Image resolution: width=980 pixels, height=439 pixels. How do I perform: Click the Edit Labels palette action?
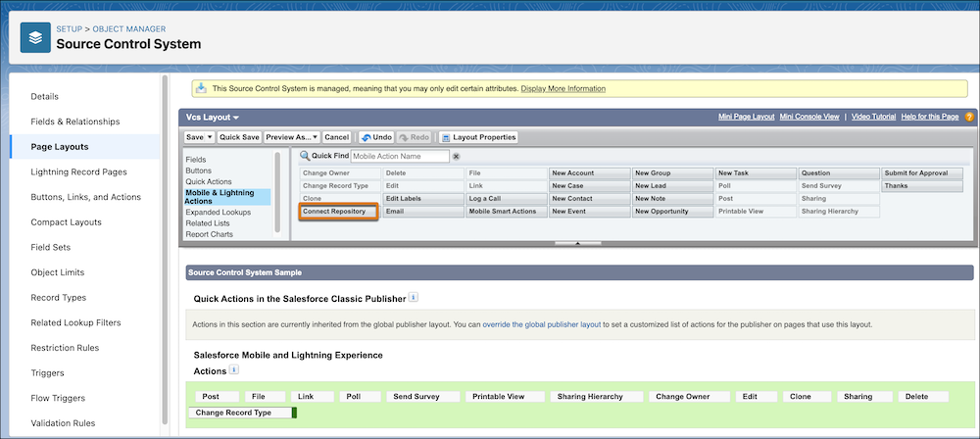point(423,198)
